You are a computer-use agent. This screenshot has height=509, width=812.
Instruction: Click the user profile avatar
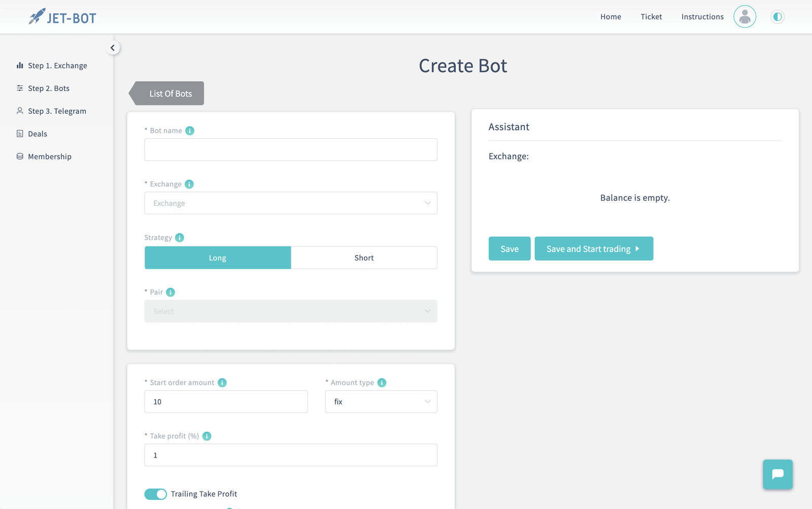click(745, 16)
